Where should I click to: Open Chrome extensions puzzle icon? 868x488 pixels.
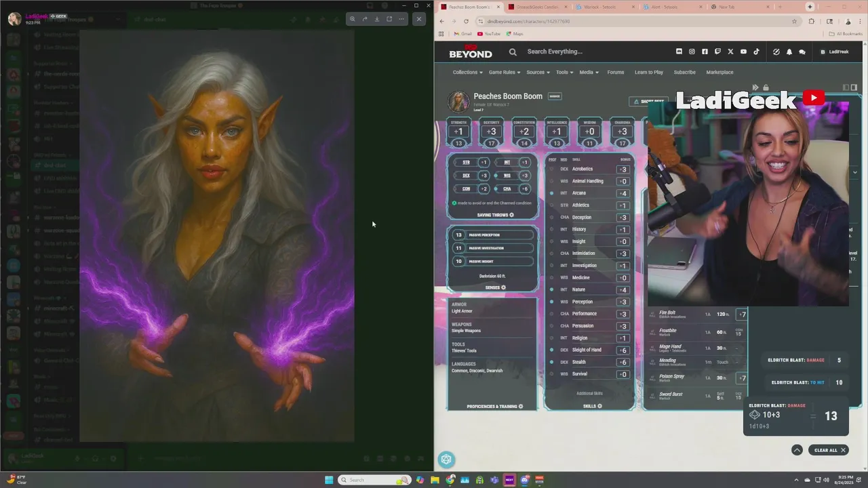[x=811, y=21]
